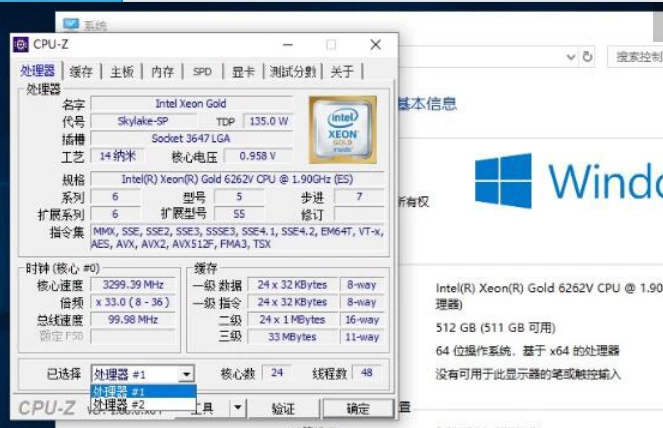Click the name field 'Intel Xeon Gold'
The height and width of the screenshot is (428, 663).
[x=191, y=104]
